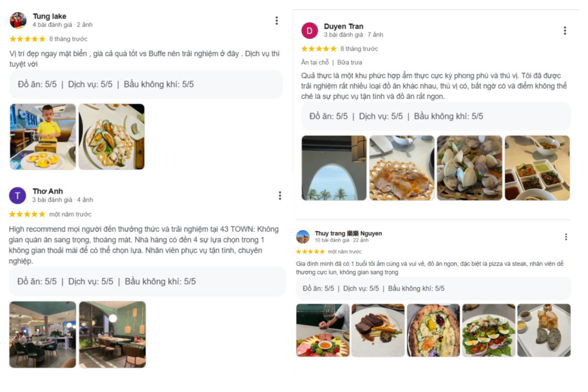Open the Tung lake reviewer profile name
588x392 pixels.
[x=49, y=16]
